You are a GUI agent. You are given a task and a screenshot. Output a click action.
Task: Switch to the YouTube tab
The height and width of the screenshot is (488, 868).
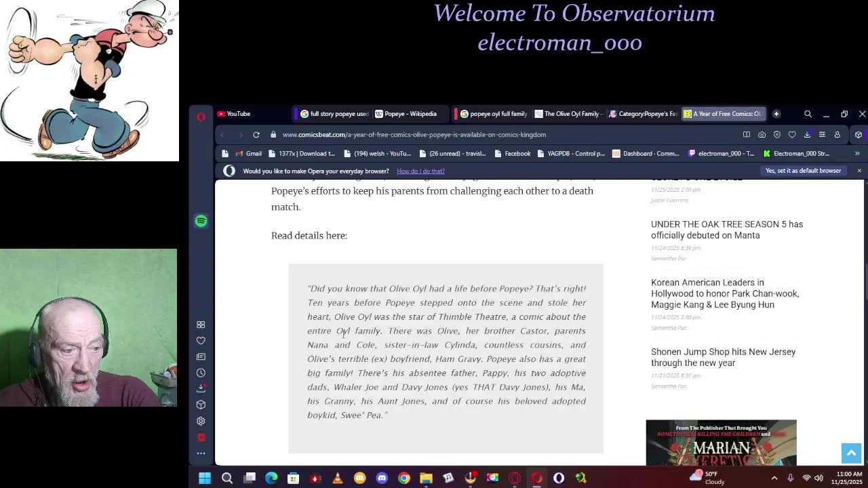click(x=250, y=114)
